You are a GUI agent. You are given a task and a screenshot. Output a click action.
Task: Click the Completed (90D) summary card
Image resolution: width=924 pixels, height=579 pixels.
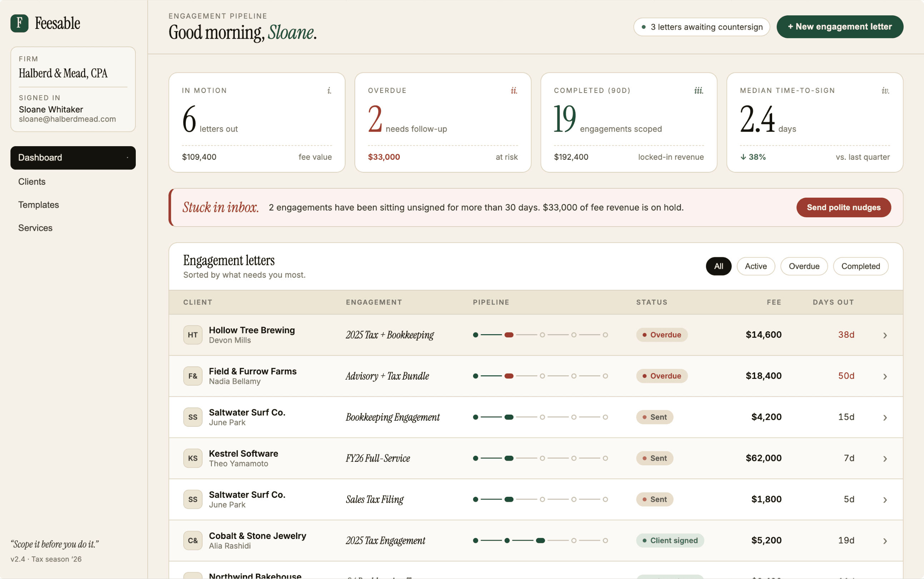(x=629, y=123)
